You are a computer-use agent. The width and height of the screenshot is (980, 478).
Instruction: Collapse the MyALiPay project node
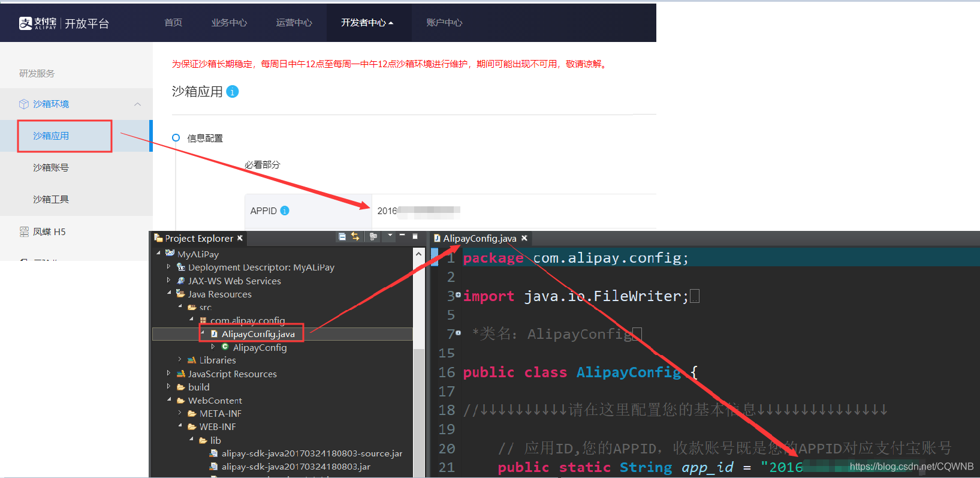(158, 254)
